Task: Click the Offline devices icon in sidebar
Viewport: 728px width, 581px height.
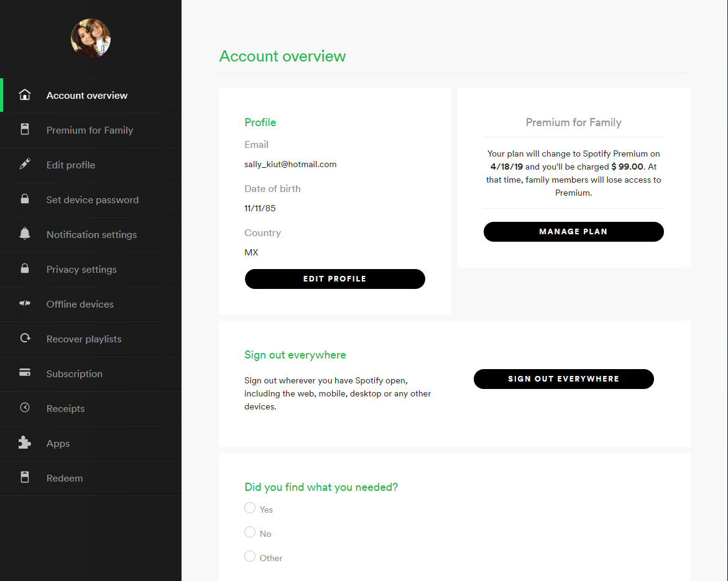Action: [x=25, y=304]
